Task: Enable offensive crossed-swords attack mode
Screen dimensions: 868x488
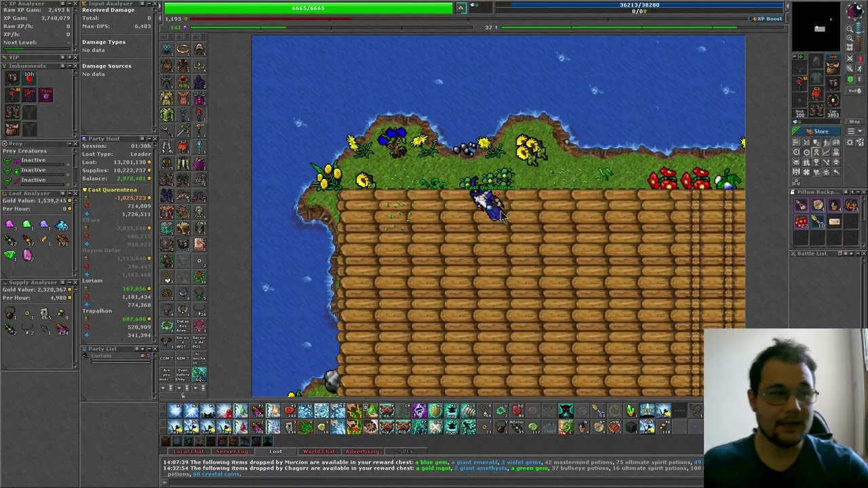Action: (x=850, y=59)
